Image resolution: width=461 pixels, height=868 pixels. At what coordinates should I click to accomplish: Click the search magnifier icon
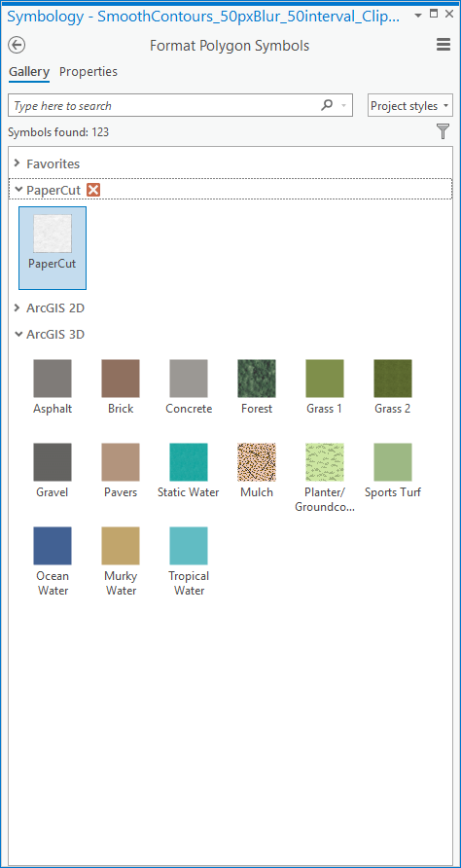point(327,105)
